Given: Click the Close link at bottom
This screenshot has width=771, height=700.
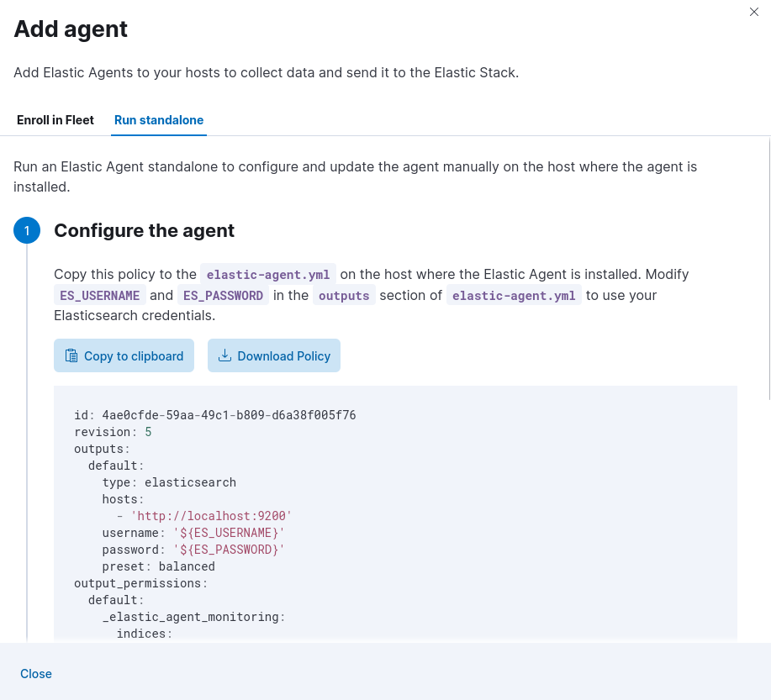Looking at the screenshot, I should tap(36, 673).
